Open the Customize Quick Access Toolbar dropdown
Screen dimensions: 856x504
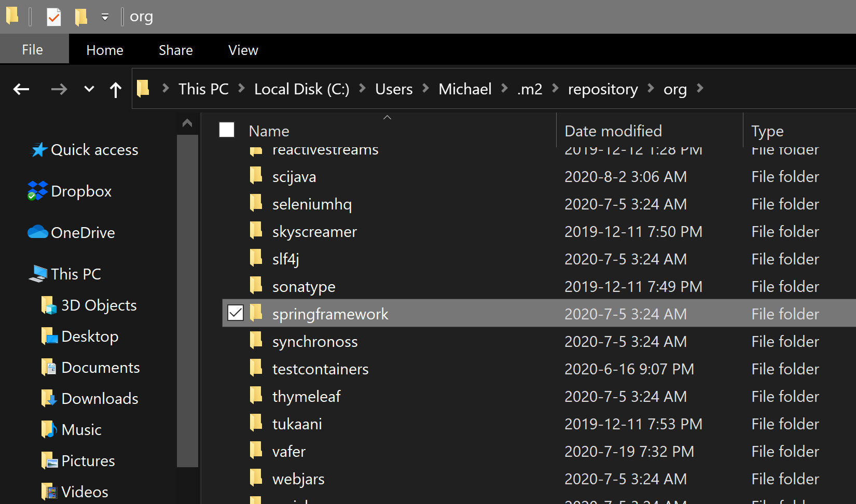[x=105, y=17]
